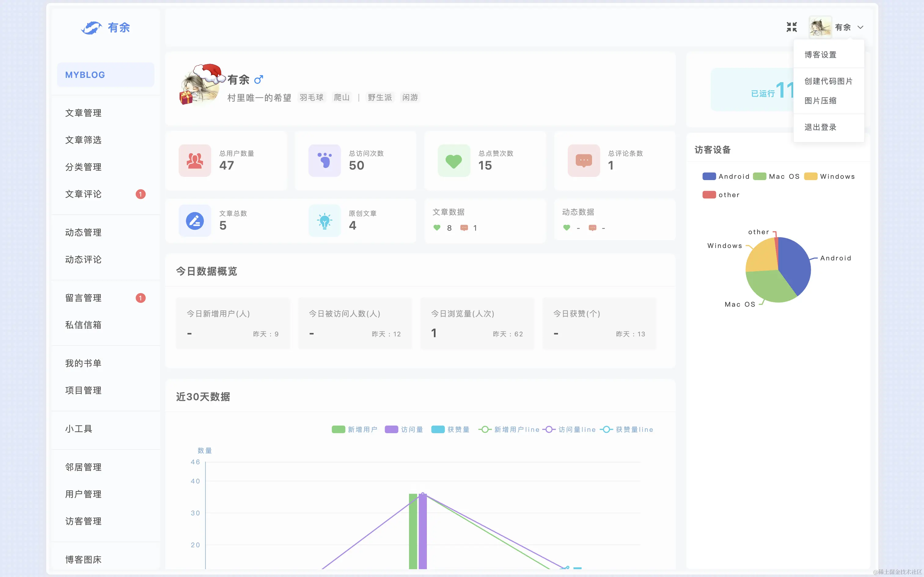Click the green heart total likes icon
924x577 pixels.
coord(454,161)
